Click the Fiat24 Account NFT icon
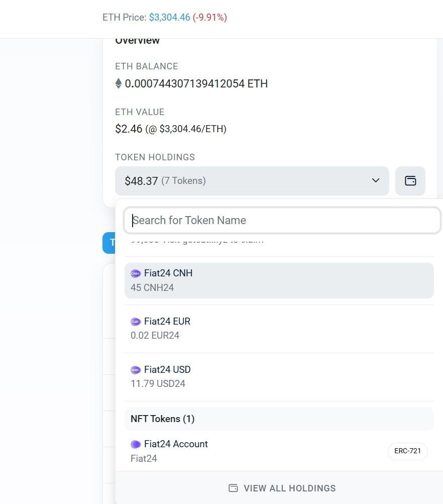This screenshot has width=443, height=504. tap(135, 444)
